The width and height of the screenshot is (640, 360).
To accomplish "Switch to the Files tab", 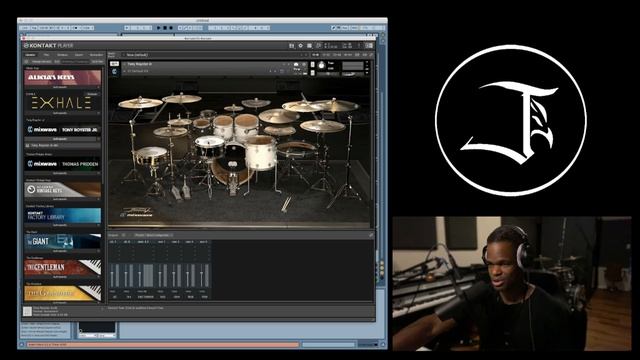I will (46, 55).
